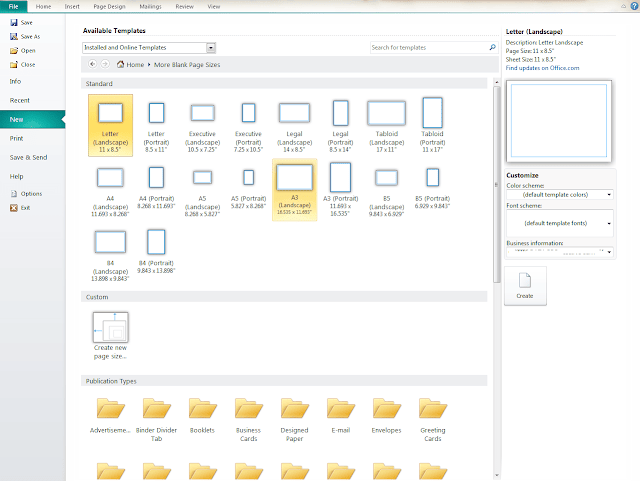Click the Create button
Viewport: 640px width, 481px height.
(x=525, y=286)
